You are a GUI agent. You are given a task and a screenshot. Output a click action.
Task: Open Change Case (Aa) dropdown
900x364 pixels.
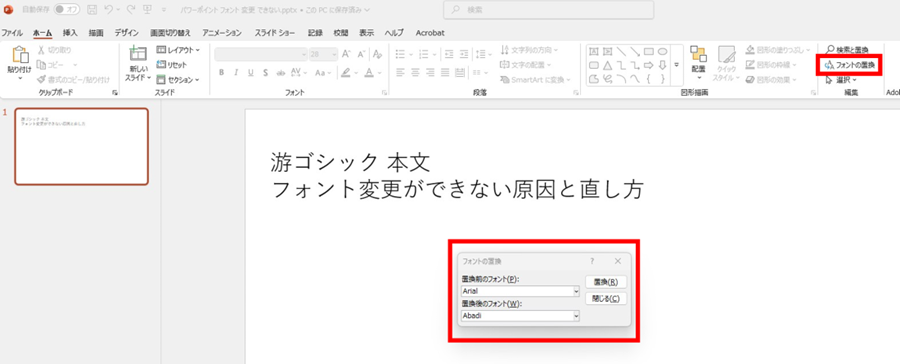323,73
